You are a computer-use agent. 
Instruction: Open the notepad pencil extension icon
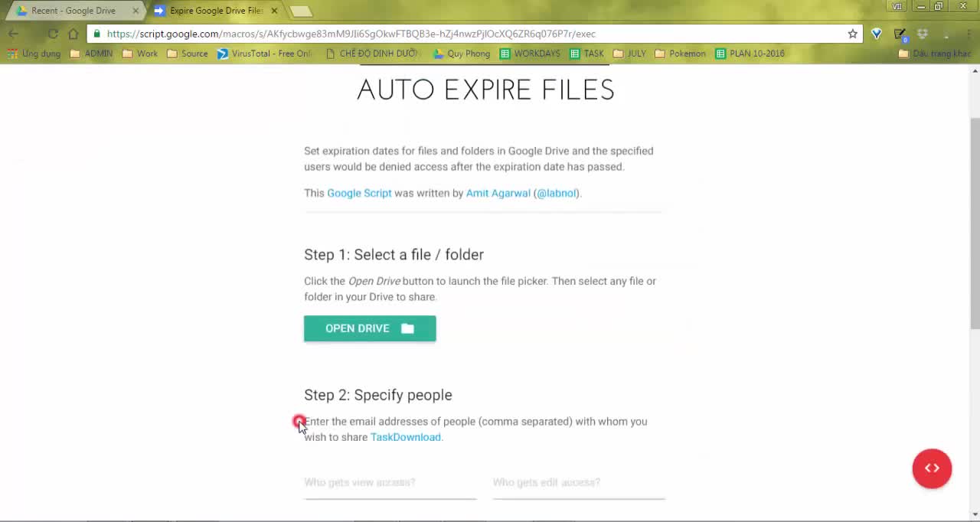(x=900, y=34)
